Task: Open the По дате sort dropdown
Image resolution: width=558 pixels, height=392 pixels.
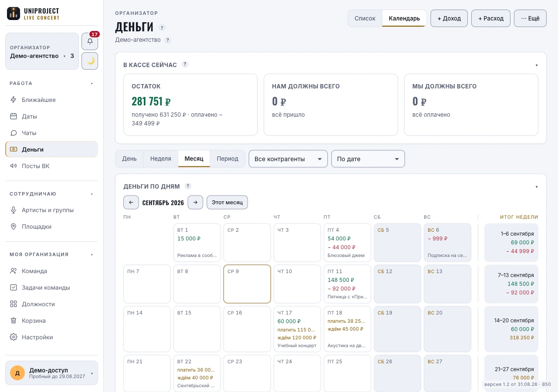Action: pyautogui.click(x=368, y=159)
